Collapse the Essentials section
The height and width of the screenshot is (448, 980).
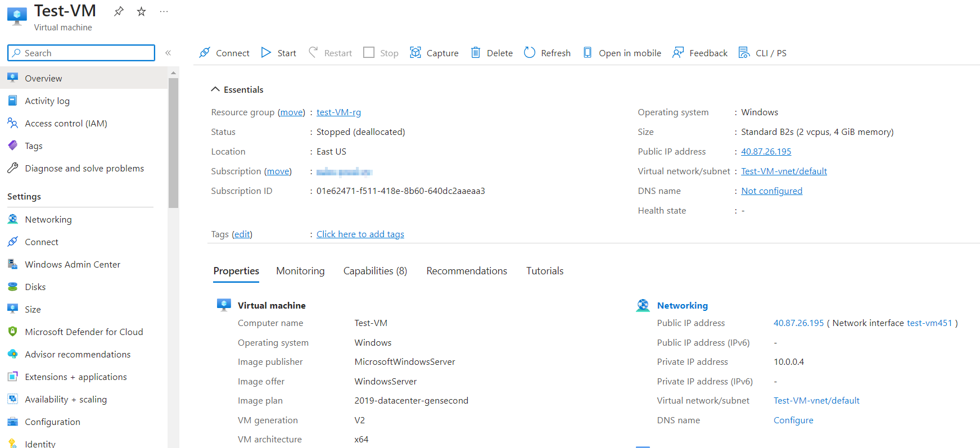(x=237, y=89)
